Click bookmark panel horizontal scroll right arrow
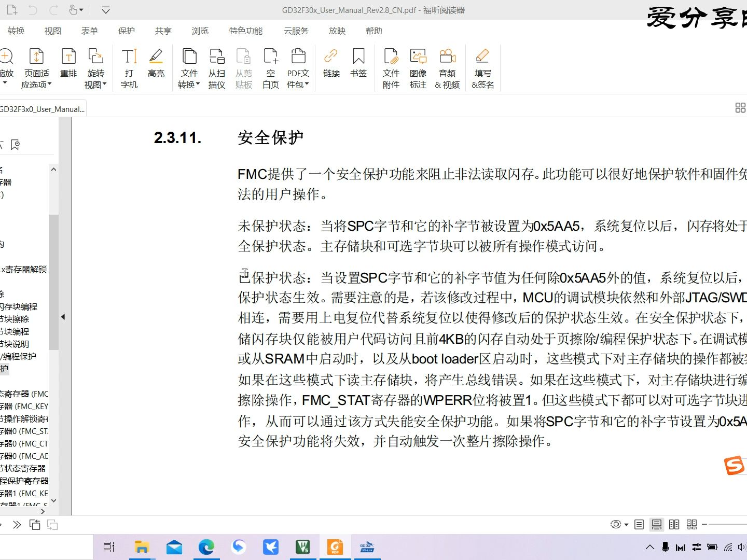This screenshot has width=747, height=560. pos(43,511)
